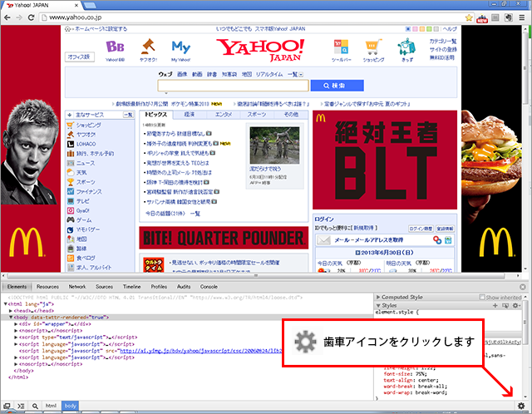Click the hand-cursor extension icon
This screenshot has width=532, height=414.
click(x=508, y=17)
